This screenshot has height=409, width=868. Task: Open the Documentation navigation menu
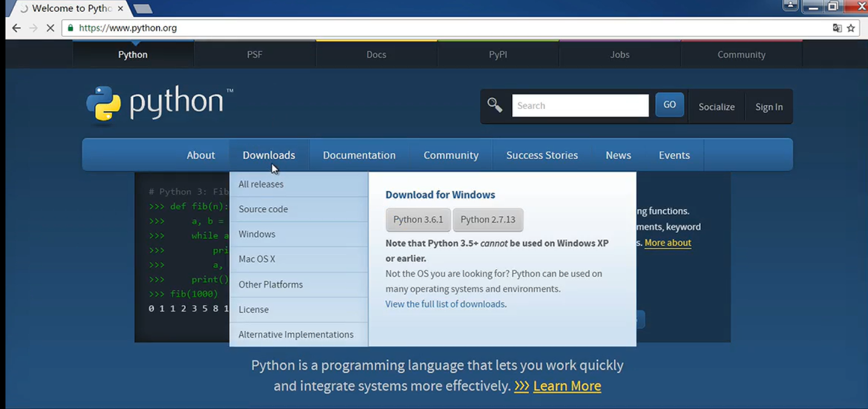point(359,155)
